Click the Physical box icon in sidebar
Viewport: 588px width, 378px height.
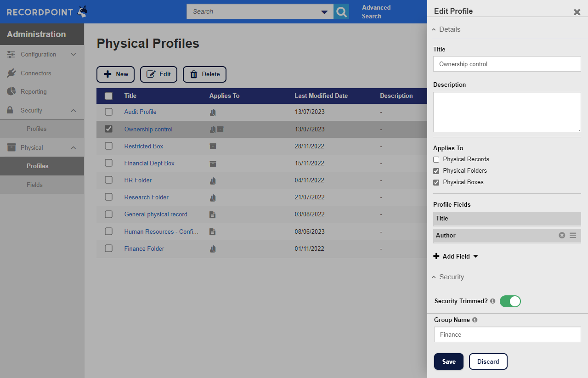tap(11, 147)
